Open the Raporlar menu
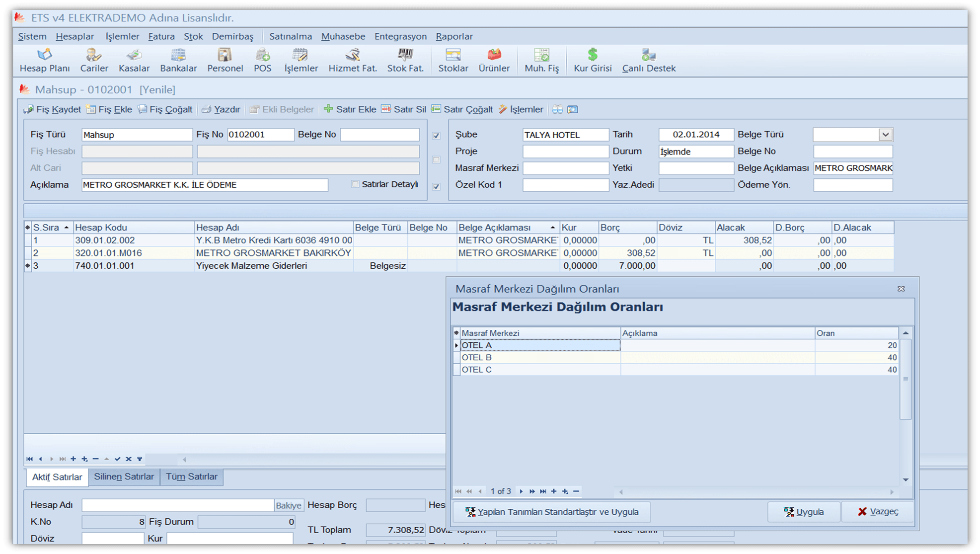 (454, 36)
